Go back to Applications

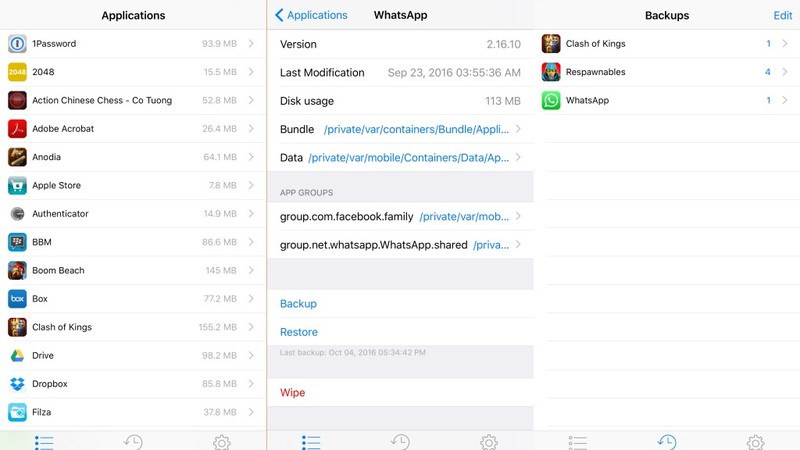pyautogui.click(x=311, y=15)
